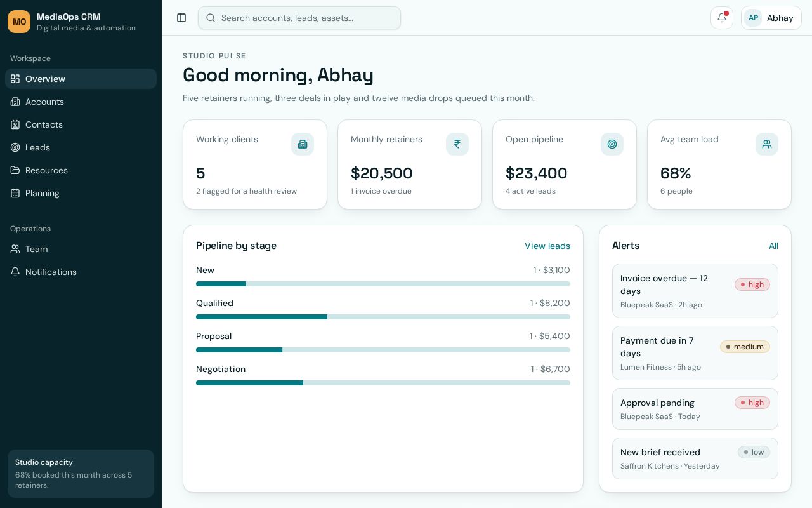The image size is (812, 508).
Task: Open View leads link
Action: tap(547, 246)
